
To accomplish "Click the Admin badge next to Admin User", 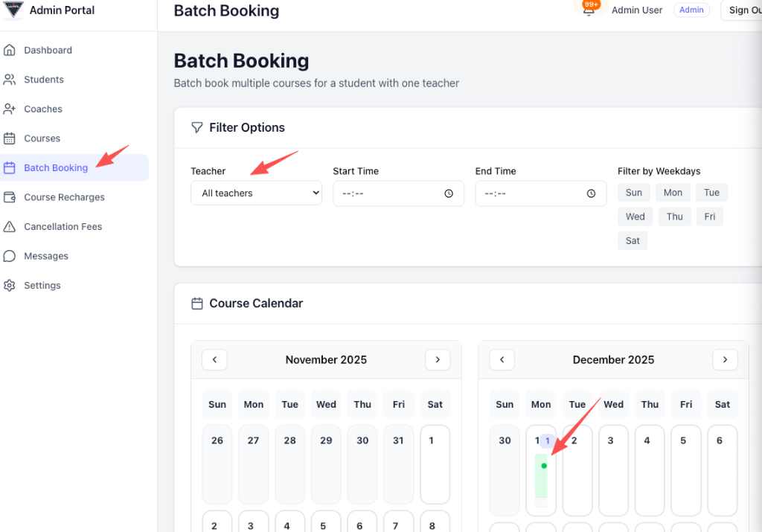I will click(691, 10).
